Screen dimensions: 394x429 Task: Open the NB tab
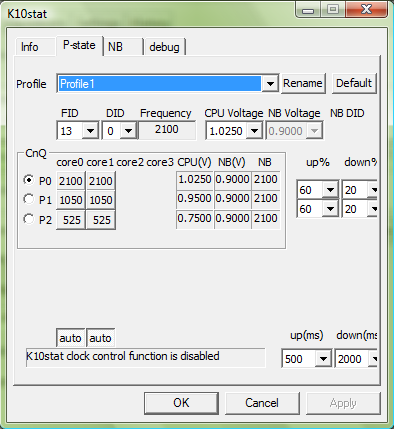point(123,47)
